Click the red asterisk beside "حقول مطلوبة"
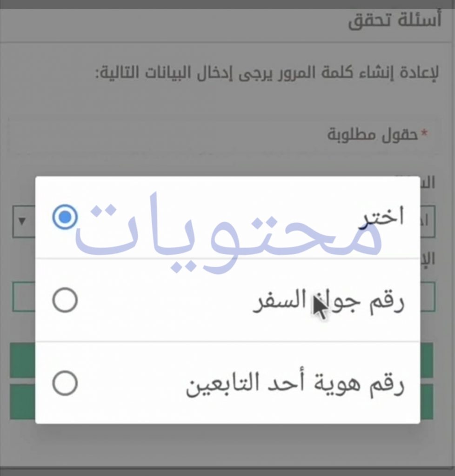 pyautogui.click(x=424, y=134)
